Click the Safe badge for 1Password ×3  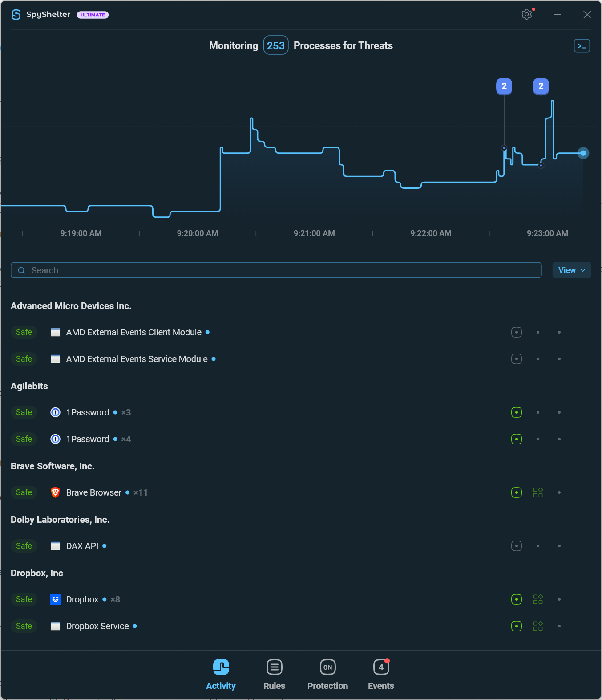tap(24, 412)
